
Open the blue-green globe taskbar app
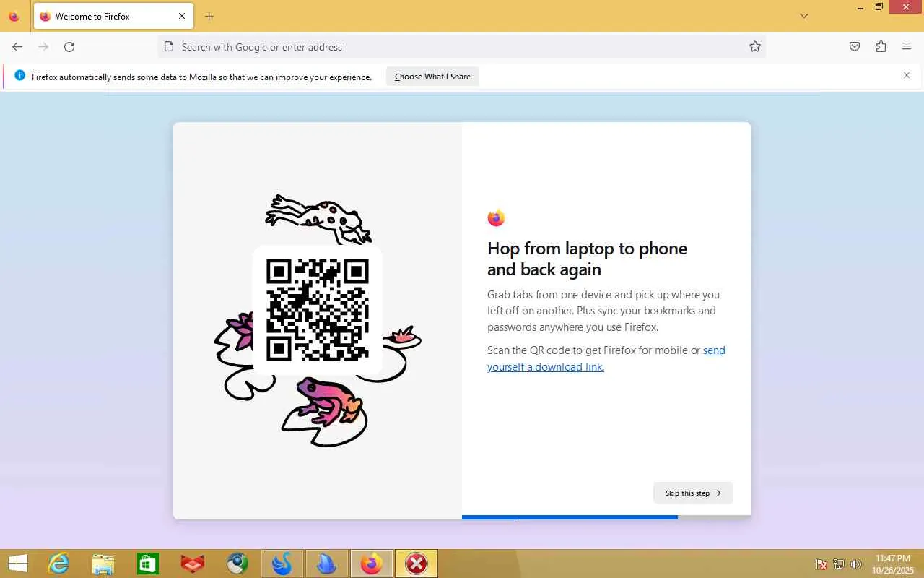237,564
